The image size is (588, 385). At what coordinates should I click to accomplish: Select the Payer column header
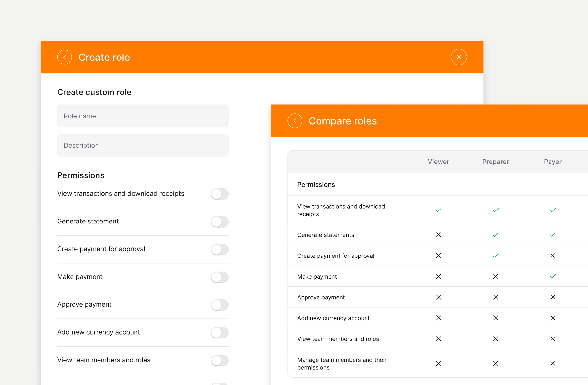tap(553, 162)
